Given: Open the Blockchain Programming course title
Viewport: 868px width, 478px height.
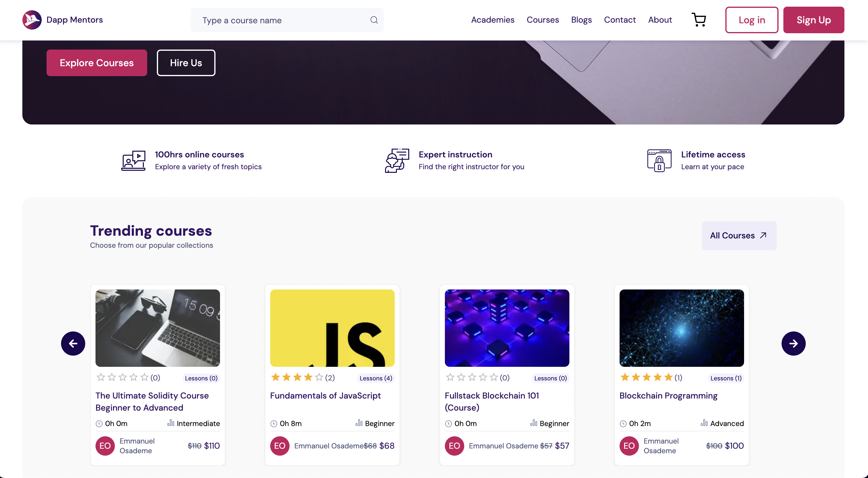Looking at the screenshot, I should [668, 396].
